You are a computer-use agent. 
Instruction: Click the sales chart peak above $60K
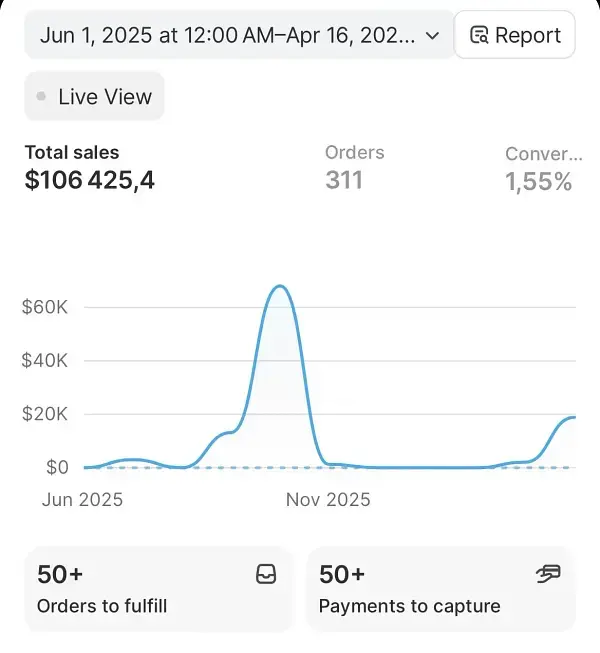(281, 287)
